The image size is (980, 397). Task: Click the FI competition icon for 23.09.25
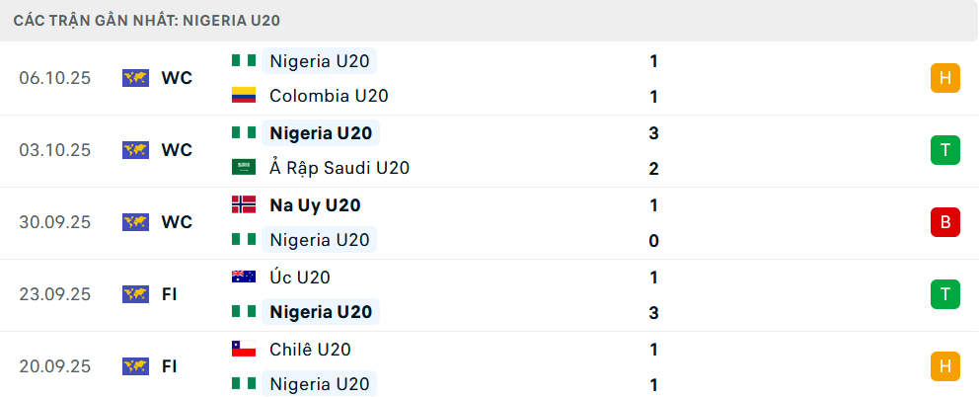tap(135, 294)
